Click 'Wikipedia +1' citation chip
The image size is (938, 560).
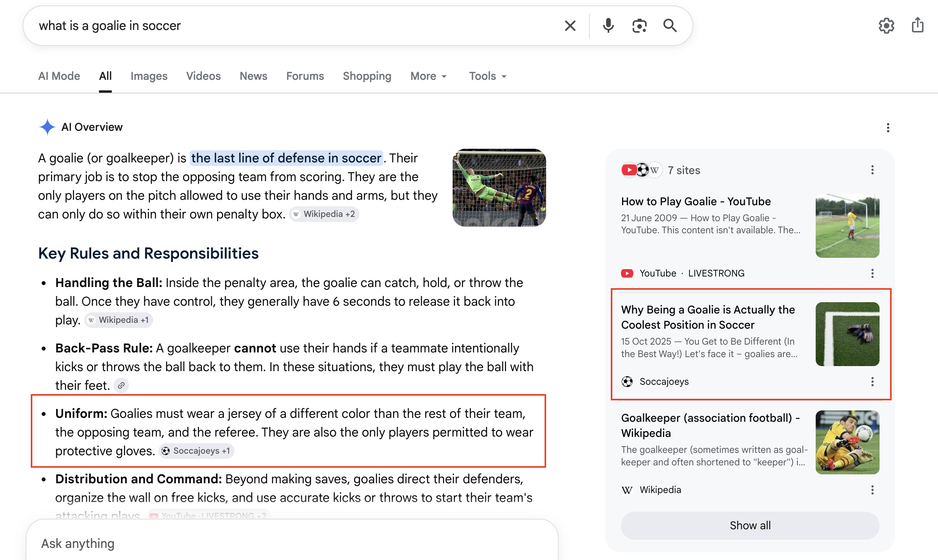(118, 320)
